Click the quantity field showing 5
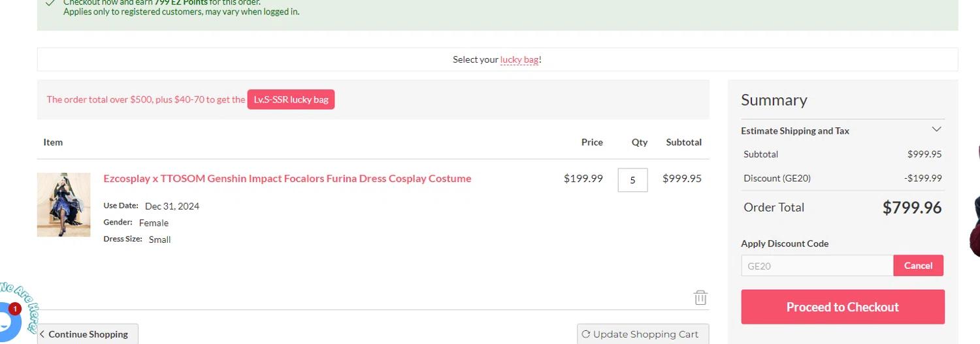Screen dimensions: 980x344 tap(632, 180)
